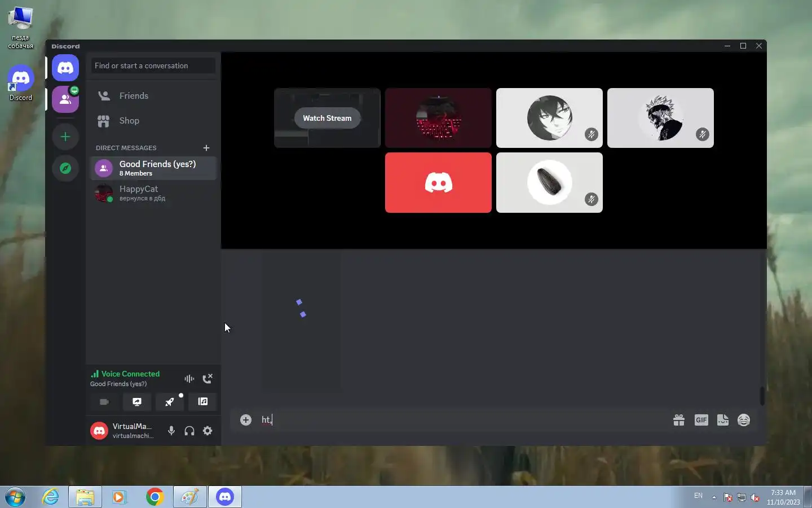Start an activity rocket icon
This screenshot has width=812, height=508.
170,402
